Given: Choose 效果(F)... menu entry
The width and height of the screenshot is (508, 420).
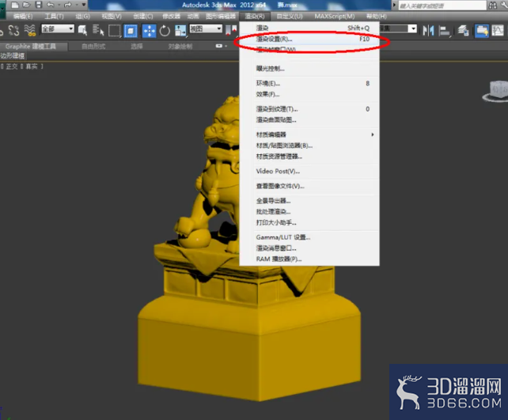Looking at the screenshot, I should 309,94.
